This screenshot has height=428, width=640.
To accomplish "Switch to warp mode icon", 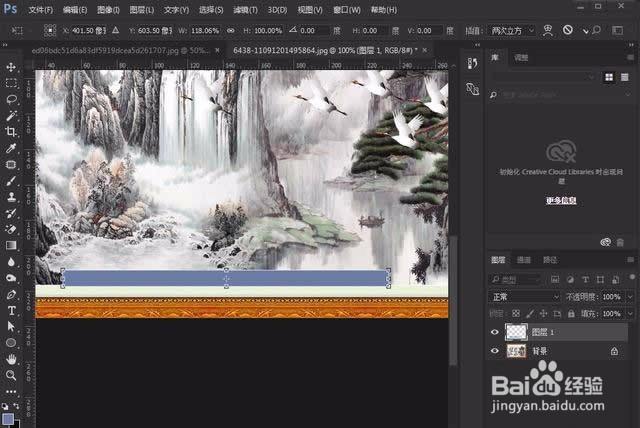I will point(548,30).
